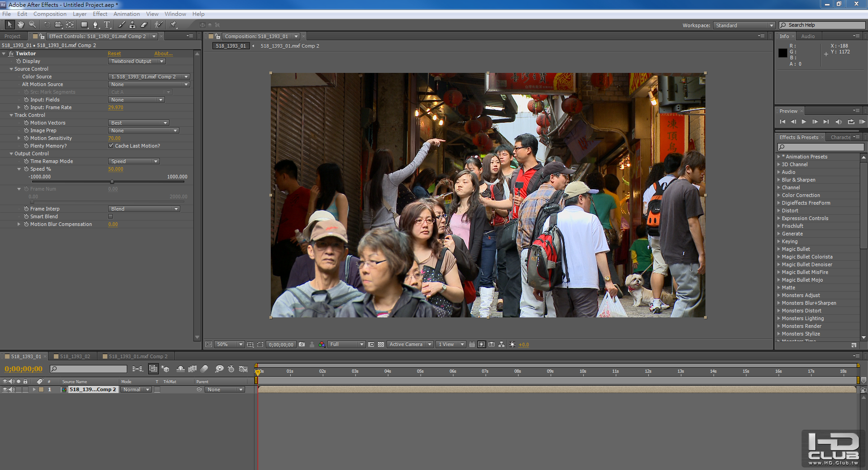This screenshot has width=868, height=470.
Task: Open the Animation menu
Action: click(126, 14)
